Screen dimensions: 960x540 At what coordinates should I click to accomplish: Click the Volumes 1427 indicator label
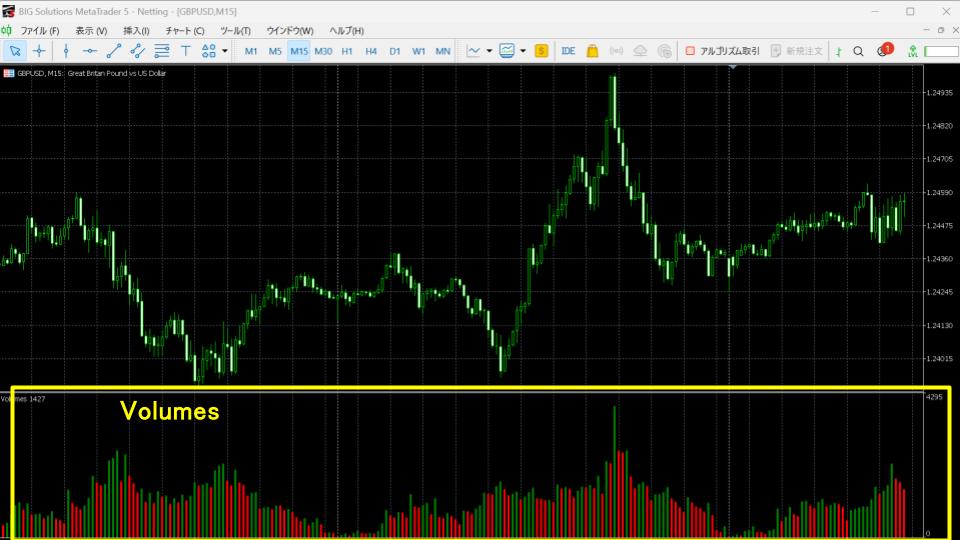[x=23, y=399]
